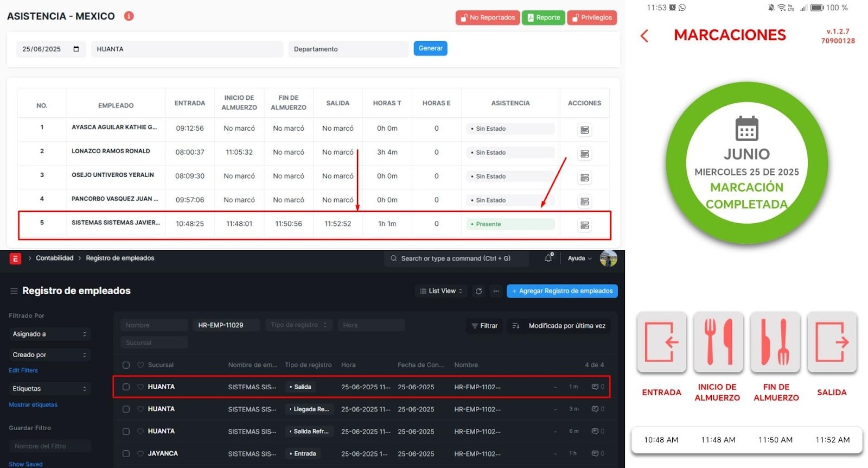The height and width of the screenshot is (468, 868).
Task: Select the JAYANCA Entrada row checkbox
Action: pos(126,454)
